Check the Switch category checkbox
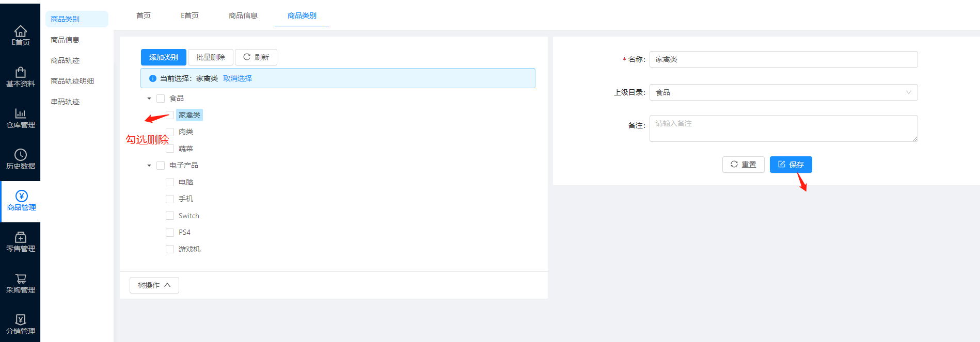The height and width of the screenshot is (342, 980). (x=170, y=216)
